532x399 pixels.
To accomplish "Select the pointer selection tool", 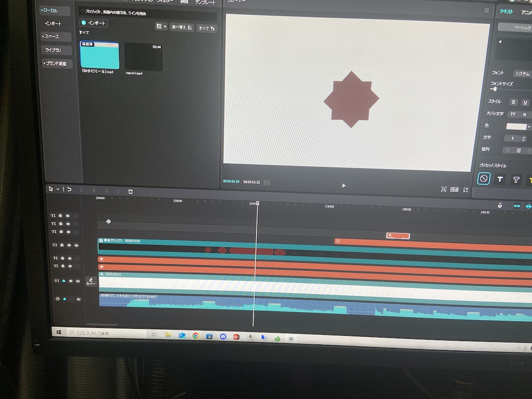I will coord(51,189).
